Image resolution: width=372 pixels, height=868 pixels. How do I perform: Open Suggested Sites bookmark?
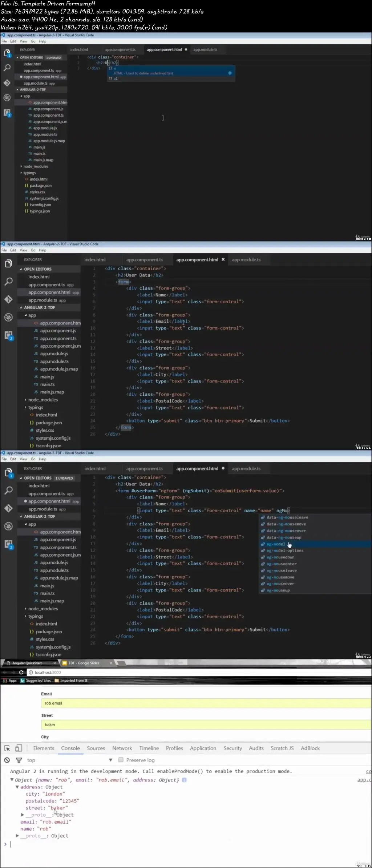[36, 681]
